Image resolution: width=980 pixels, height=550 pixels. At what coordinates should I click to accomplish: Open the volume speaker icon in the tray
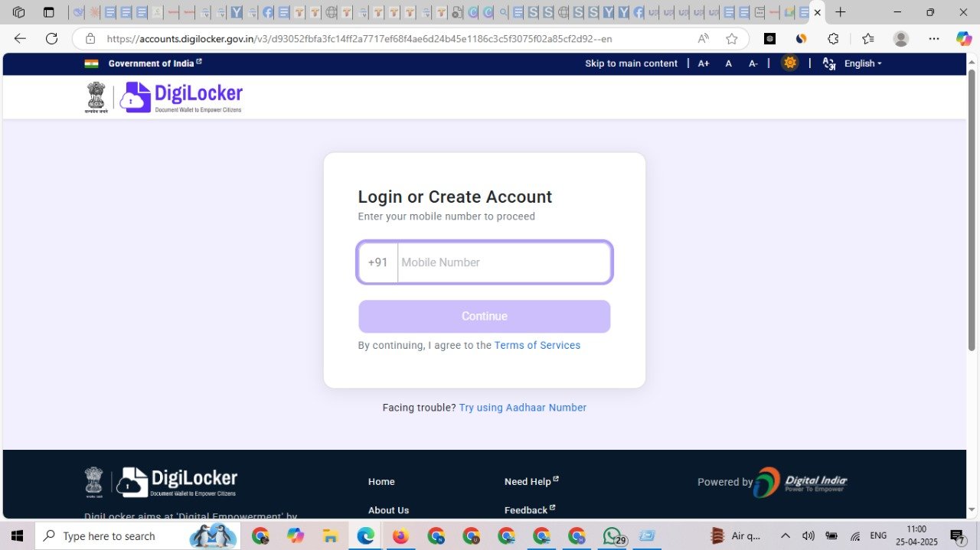pos(808,536)
